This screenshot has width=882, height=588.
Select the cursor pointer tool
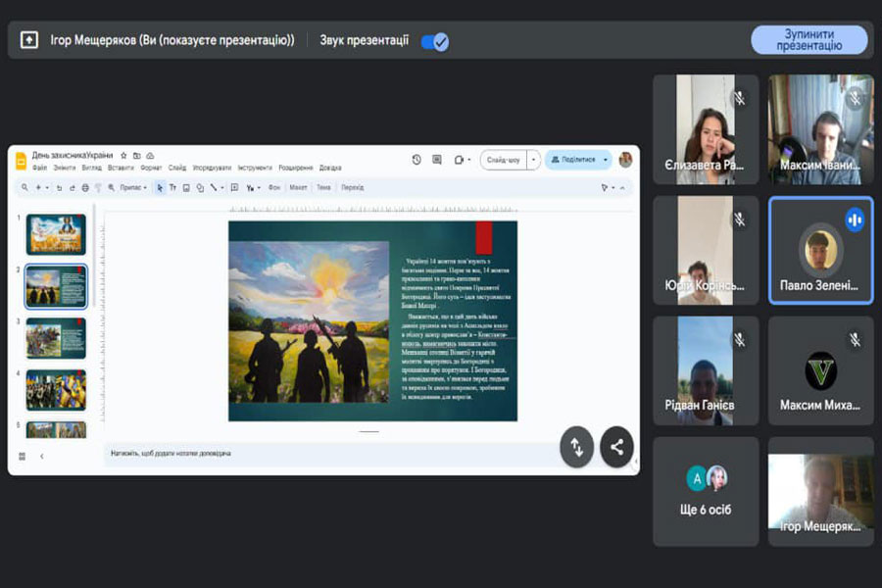[x=160, y=187]
